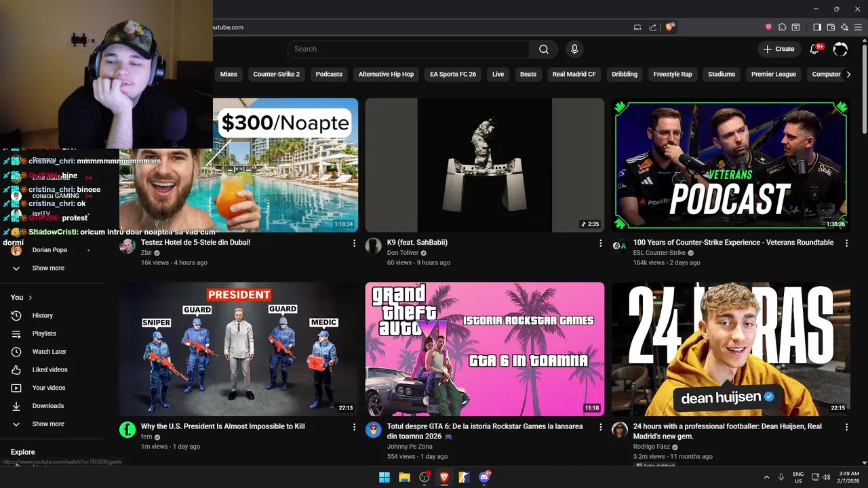Click the pink shield extension icon
The image size is (868, 488).
[768, 27]
